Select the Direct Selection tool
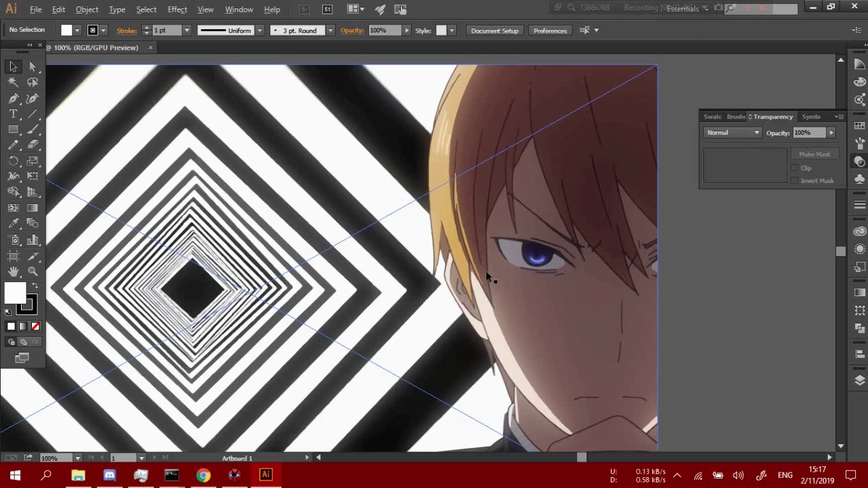This screenshot has width=868, height=488. pyautogui.click(x=33, y=66)
